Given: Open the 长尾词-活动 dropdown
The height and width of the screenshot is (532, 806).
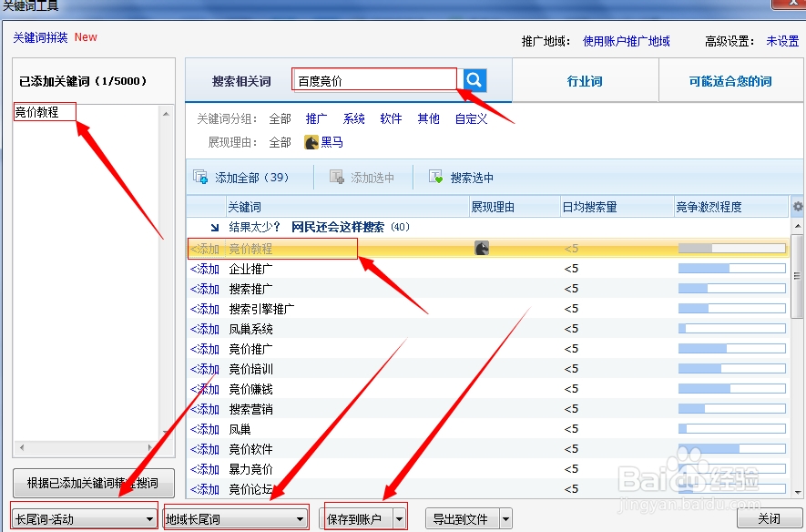Looking at the screenshot, I should coord(86,518).
